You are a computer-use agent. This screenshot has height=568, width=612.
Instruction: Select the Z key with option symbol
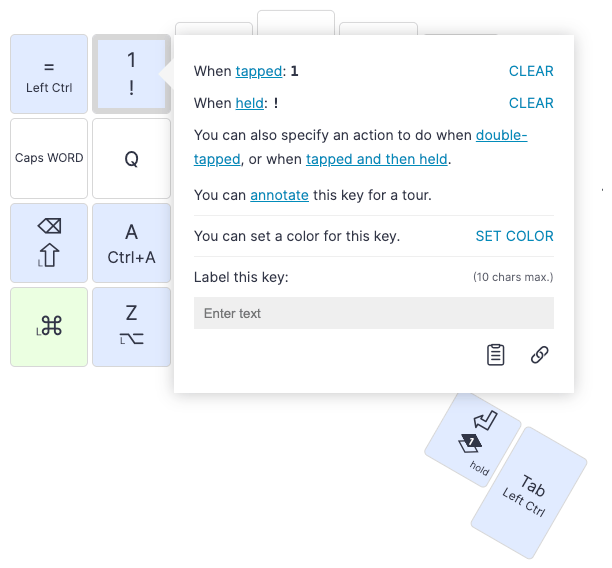click(x=132, y=327)
